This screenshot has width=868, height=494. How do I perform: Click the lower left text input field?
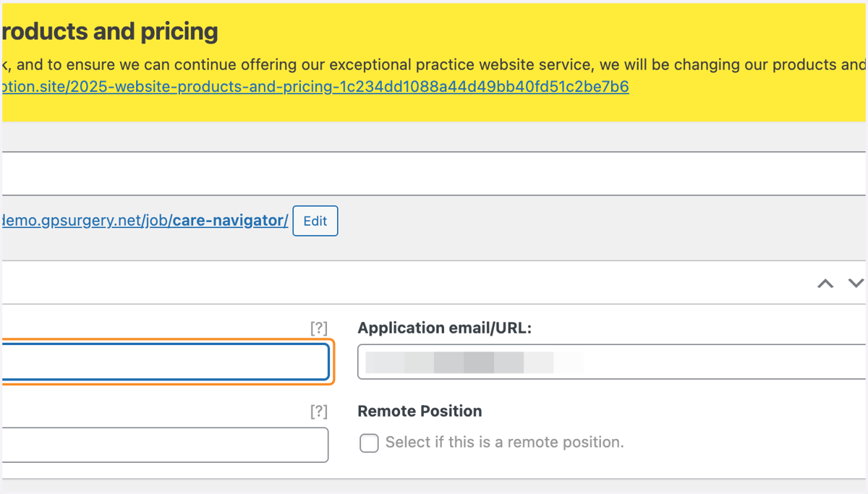[166, 445]
